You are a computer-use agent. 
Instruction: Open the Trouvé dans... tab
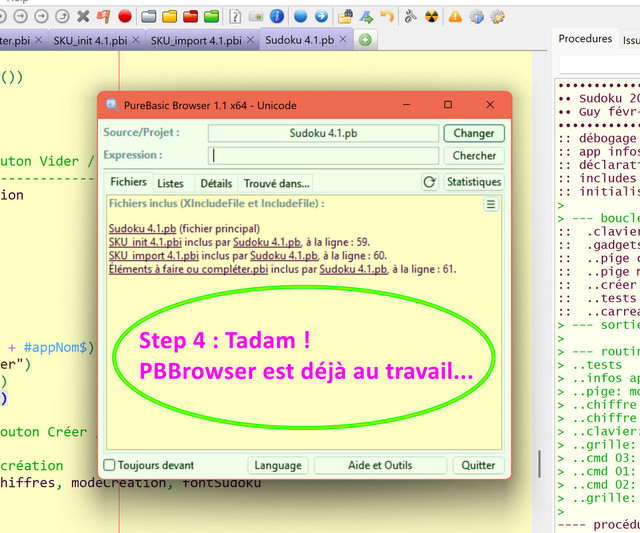tap(276, 183)
